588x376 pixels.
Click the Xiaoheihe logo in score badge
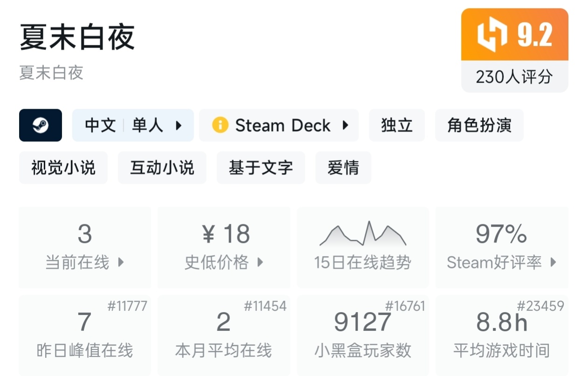pos(492,35)
